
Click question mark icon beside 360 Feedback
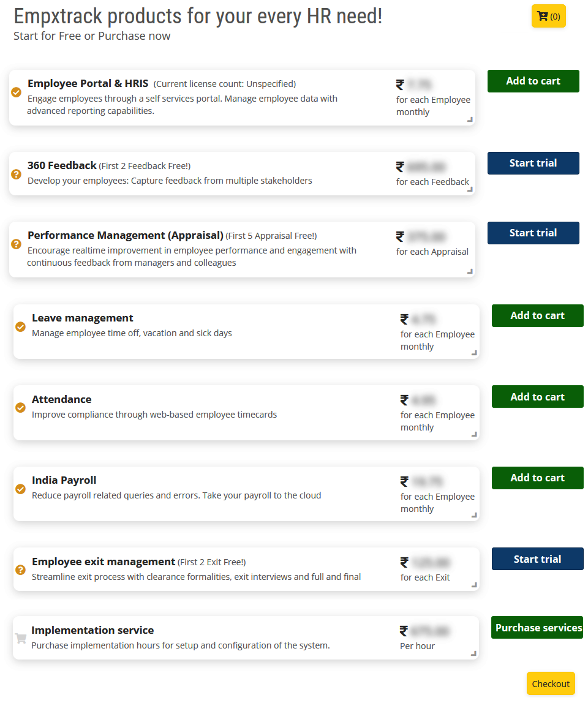point(16,174)
